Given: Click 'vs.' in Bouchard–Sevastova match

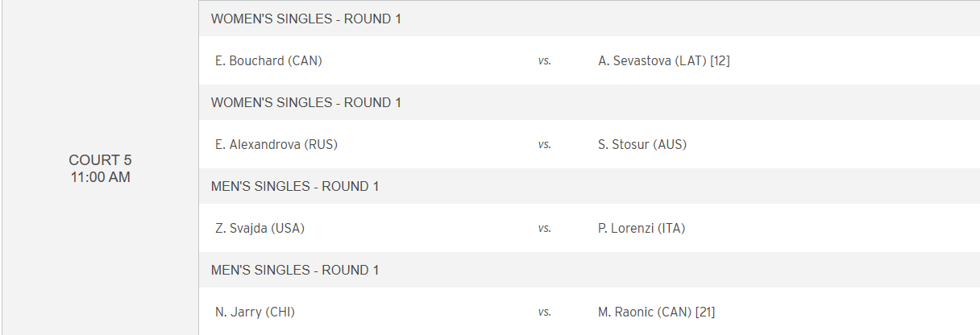Looking at the screenshot, I should coord(545,60).
